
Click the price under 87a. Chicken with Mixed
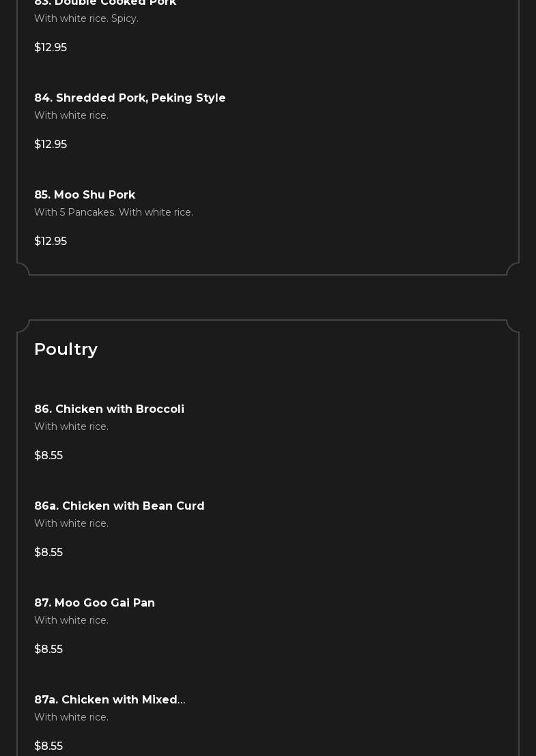[48, 746]
